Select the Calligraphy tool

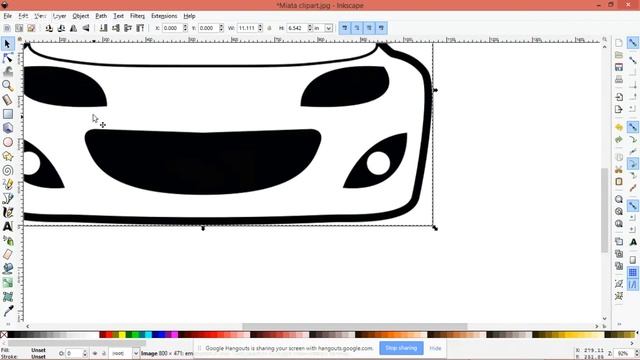coord(7,213)
